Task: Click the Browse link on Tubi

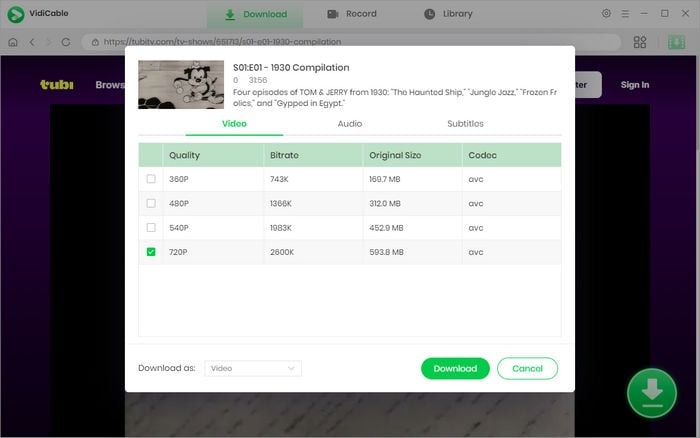Action: pyautogui.click(x=110, y=85)
